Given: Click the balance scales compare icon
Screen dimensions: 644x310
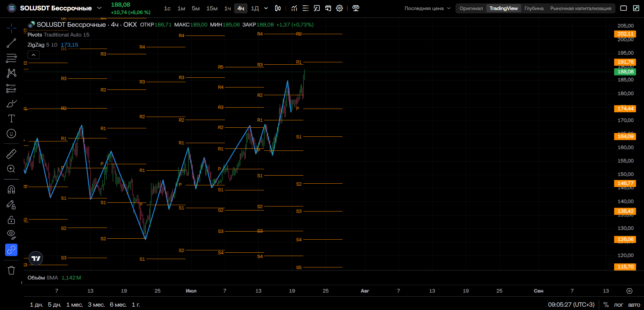Looking at the screenshot, I should 356,8.
